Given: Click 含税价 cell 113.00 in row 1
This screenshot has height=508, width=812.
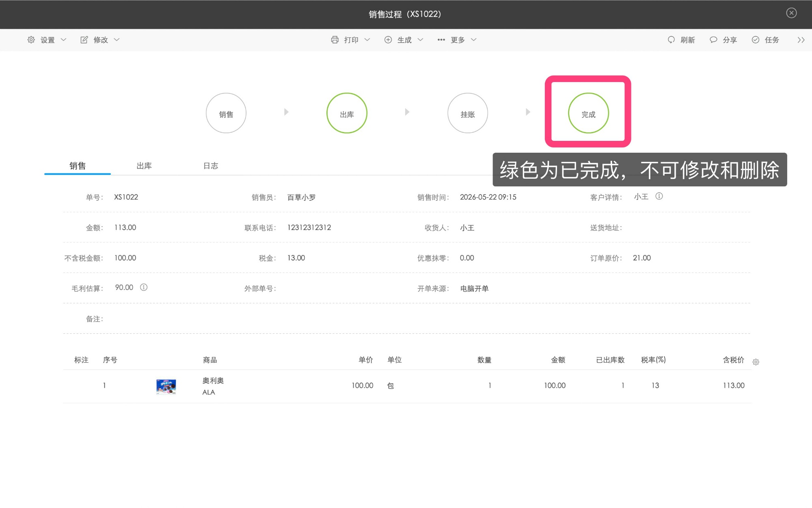Looking at the screenshot, I should click(x=734, y=385).
